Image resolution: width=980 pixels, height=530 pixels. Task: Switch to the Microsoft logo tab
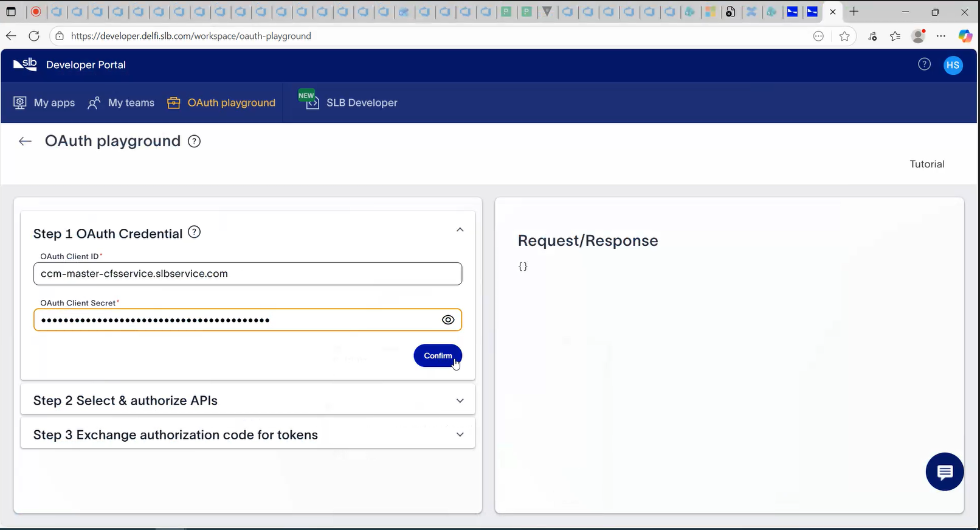click(710, 12)
